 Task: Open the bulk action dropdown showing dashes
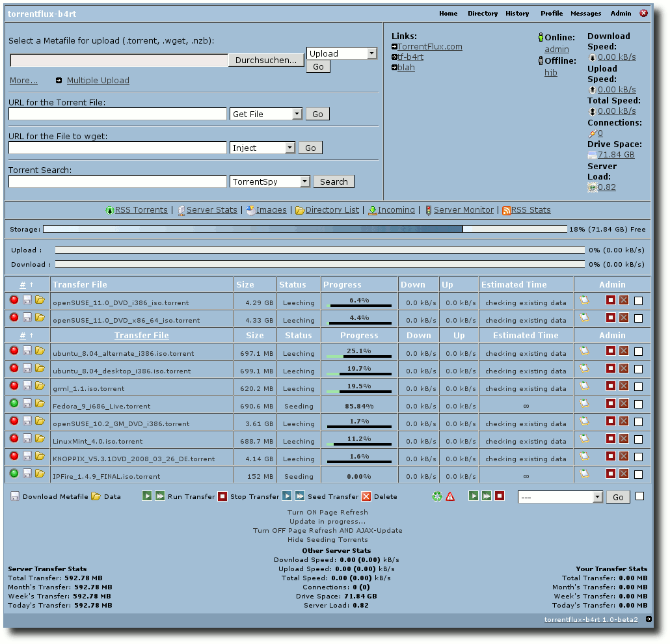[x=560, y=497]
